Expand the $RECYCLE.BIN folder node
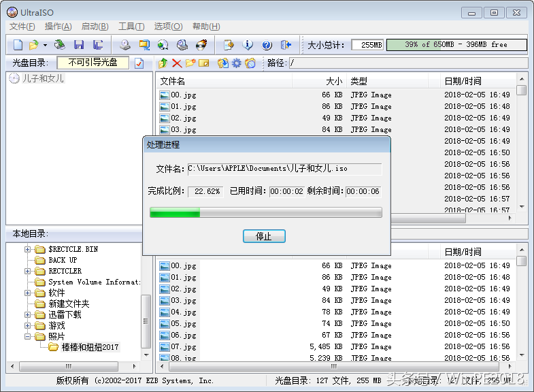The image size is (534, 392). coord(28,249)
